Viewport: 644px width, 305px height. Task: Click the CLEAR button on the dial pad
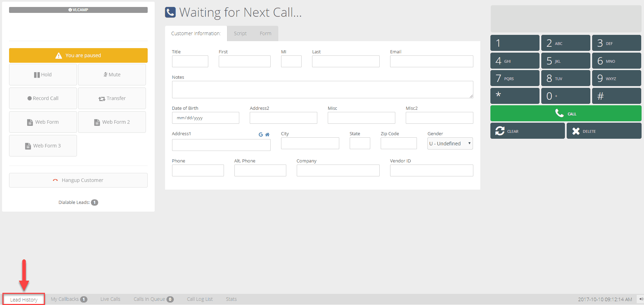(x=527, y=131)
